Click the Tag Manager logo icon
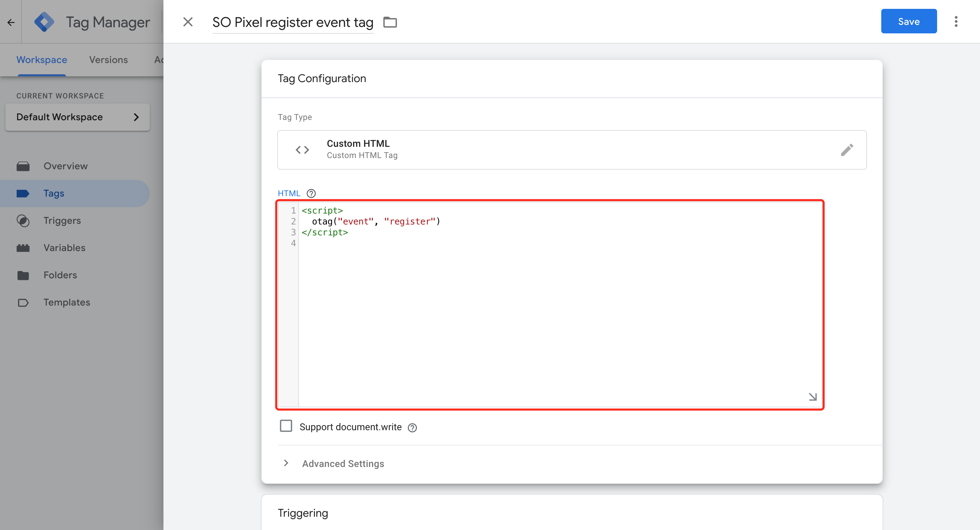 [x=44, y=22]
